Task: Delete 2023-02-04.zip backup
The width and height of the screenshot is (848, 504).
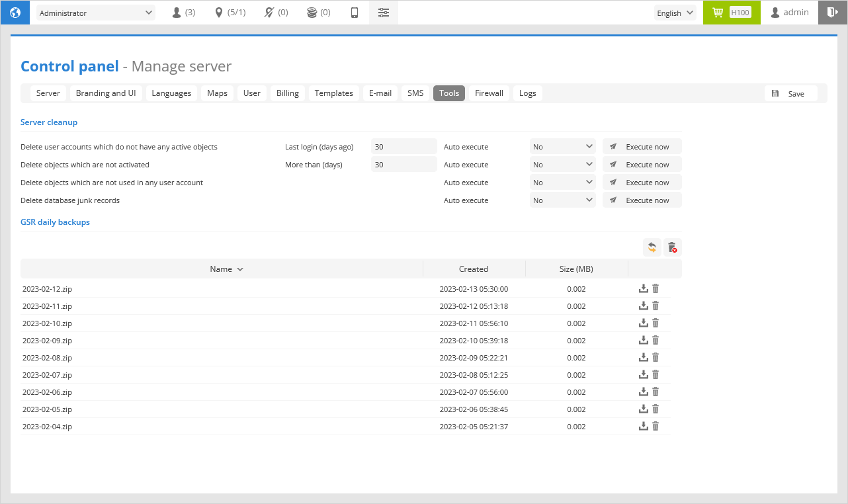Action: click(x=656, y=426)
